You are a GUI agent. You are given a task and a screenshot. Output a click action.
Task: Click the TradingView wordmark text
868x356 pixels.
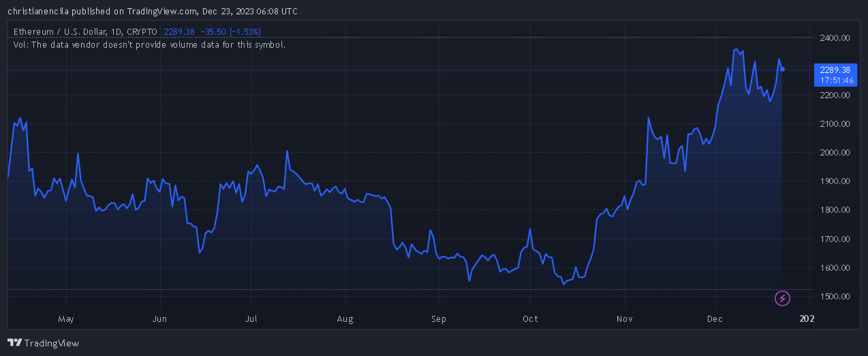[52, 343]
